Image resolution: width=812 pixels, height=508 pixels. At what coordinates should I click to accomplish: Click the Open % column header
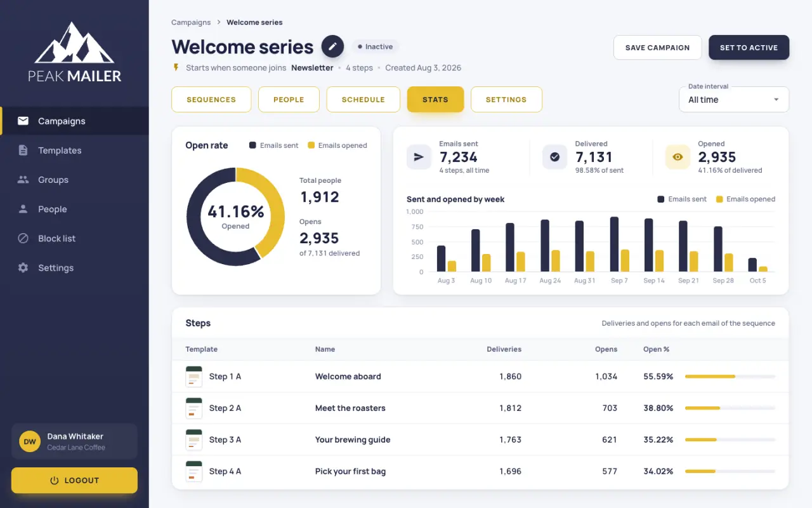coord(656,349)
